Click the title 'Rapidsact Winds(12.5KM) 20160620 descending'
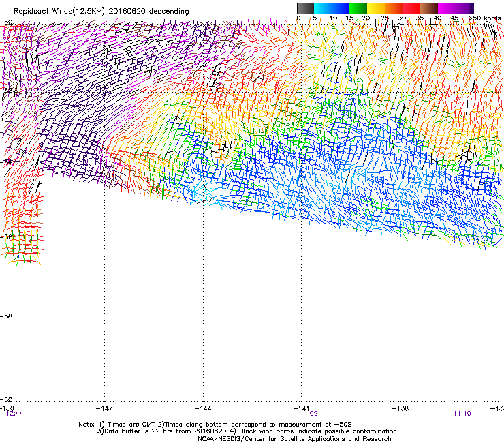 [x=101, y=12]
